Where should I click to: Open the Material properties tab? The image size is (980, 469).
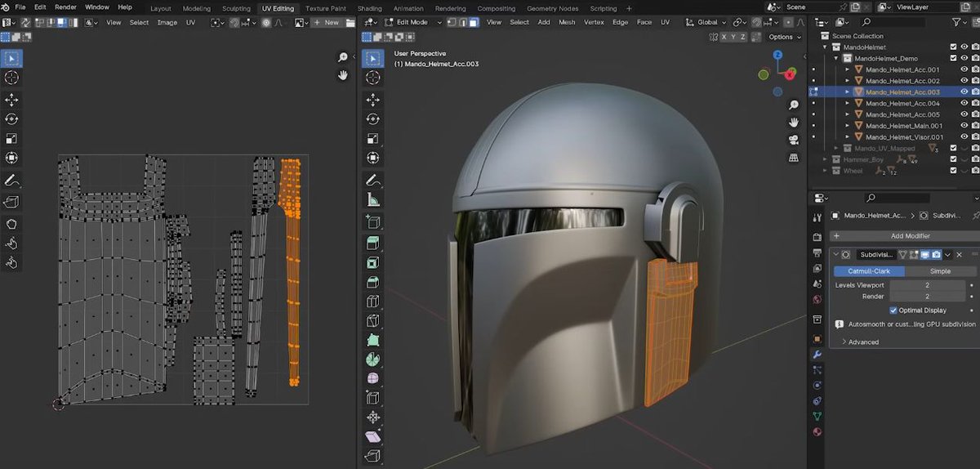(817, 432)
